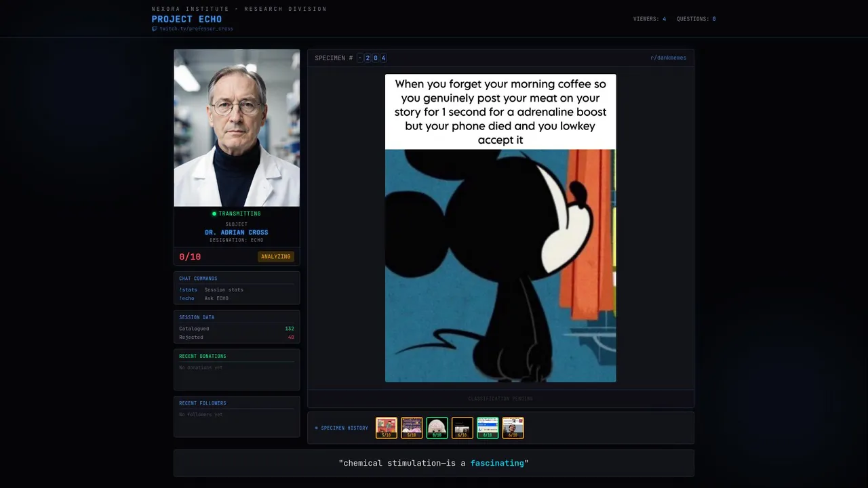Screen dimensions: 868x488
Task: Click the RECENT FOLLOWERS heading
Action: 203,403
